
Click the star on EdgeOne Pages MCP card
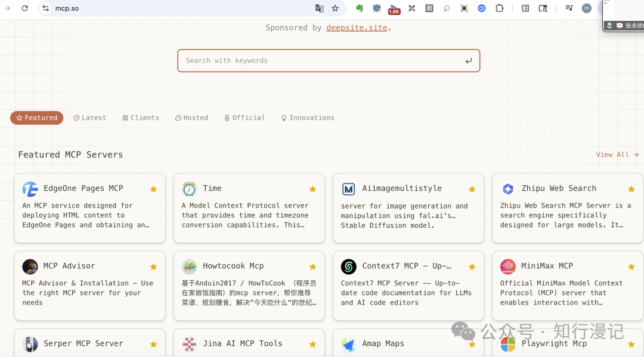pyautogui.click(x=153, y=189)
